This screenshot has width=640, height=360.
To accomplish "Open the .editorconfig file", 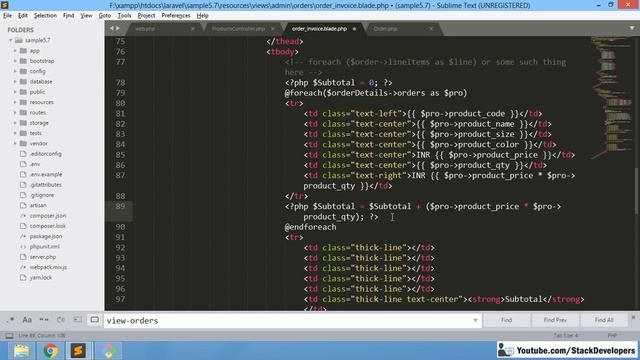I will point(45,154).
